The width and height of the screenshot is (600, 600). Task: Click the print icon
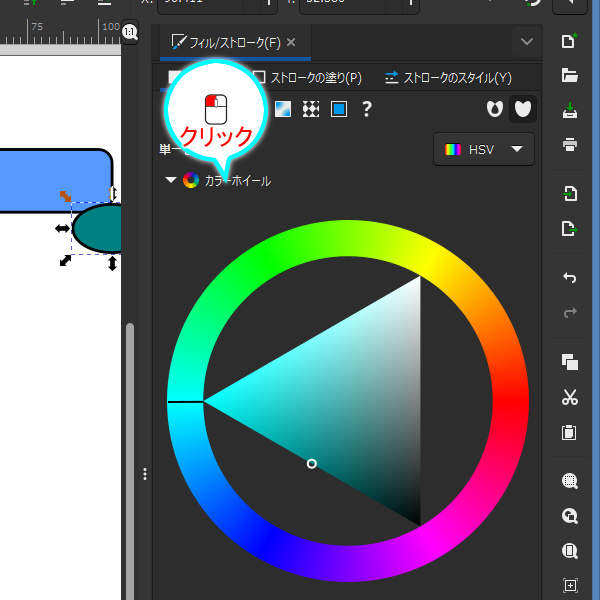click(x=569, y=145)
